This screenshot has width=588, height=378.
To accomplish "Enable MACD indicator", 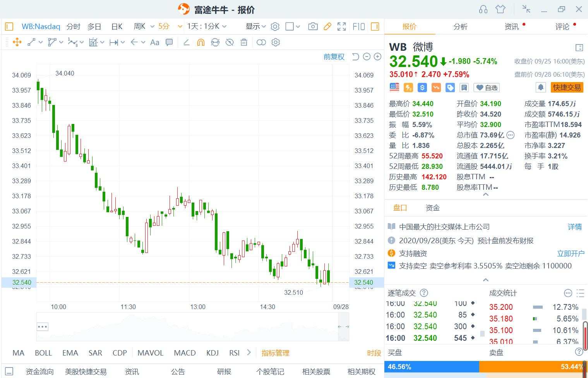I will tap(185, 353).
